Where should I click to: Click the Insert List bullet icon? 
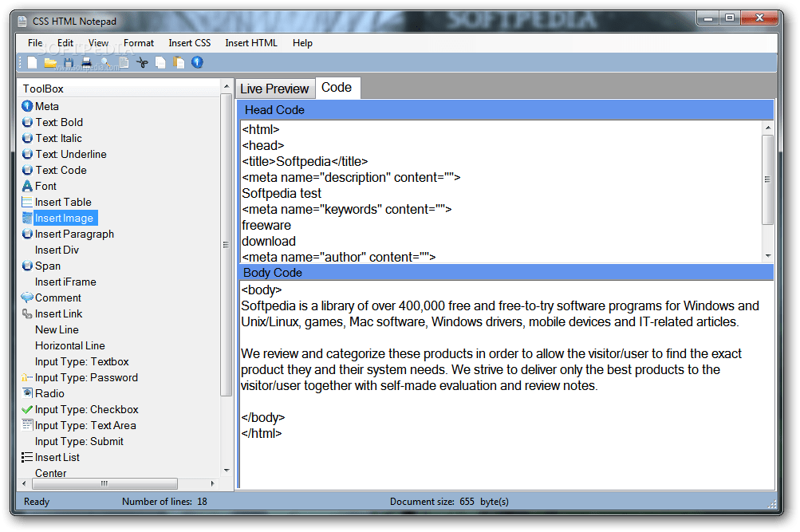click(x=27, y=457)
